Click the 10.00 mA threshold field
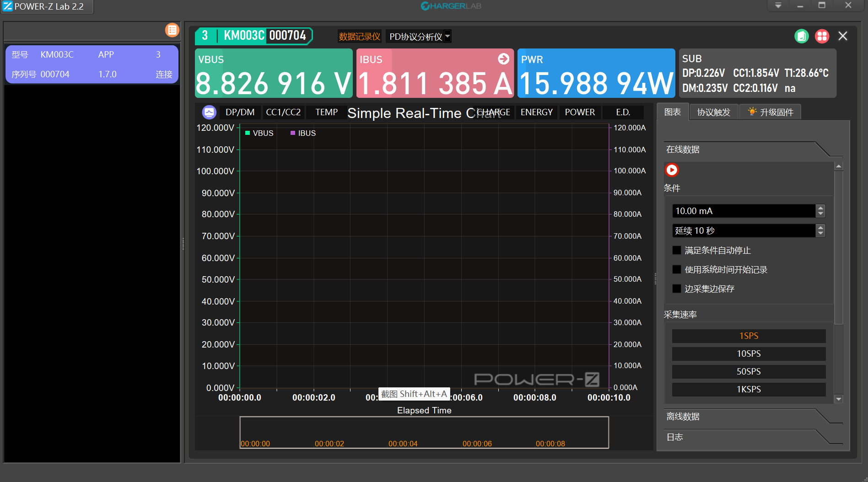The image size is (868, 482). tap(743, 211)
